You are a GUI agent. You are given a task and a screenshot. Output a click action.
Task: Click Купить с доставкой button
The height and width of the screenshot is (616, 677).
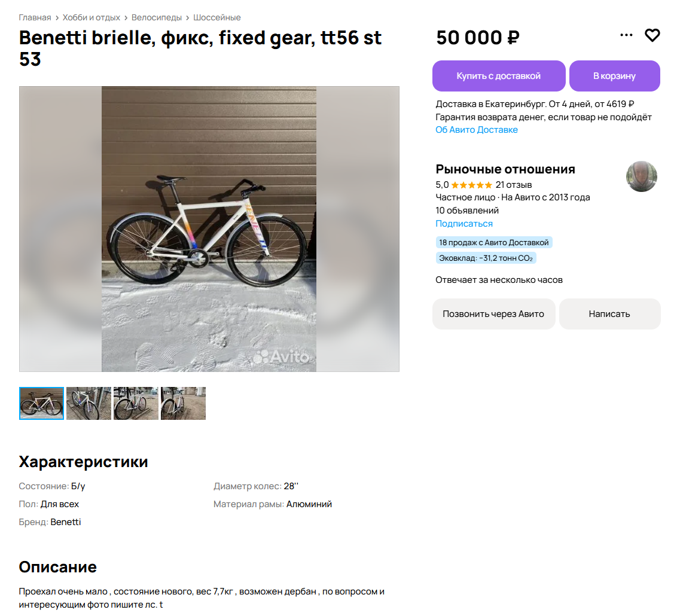tap(499, 76)
